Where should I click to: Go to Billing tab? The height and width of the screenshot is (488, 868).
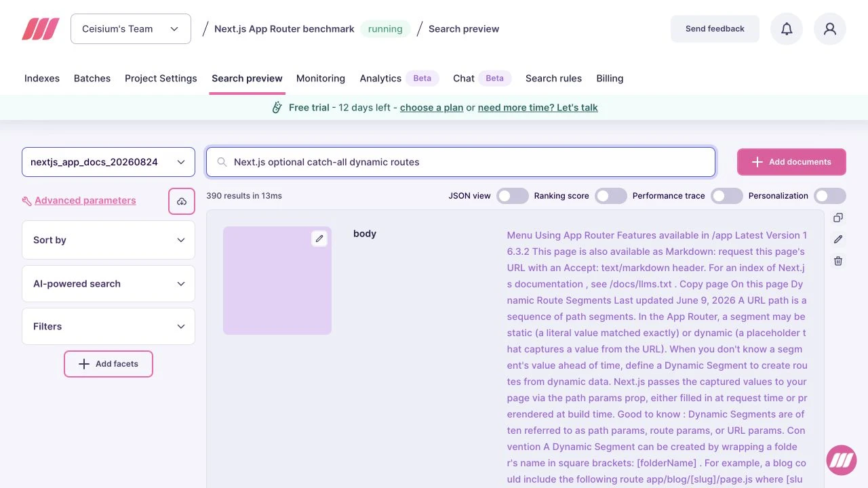pos(610,79)
